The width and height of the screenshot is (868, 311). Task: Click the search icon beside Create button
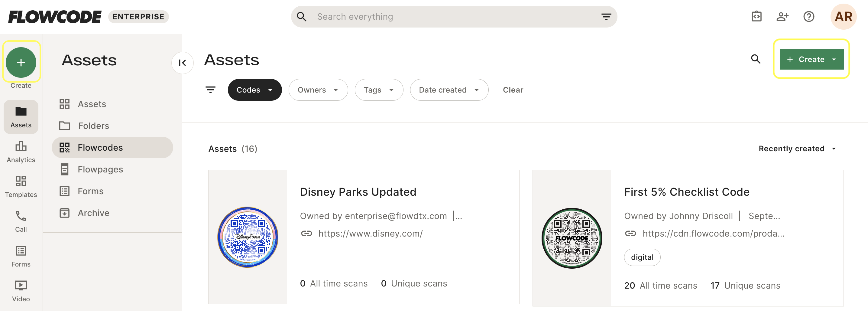[756, 59]
